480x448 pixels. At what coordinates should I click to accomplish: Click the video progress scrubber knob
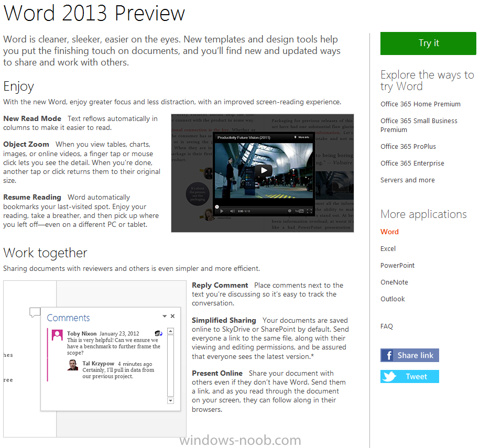click(x=217, y=207)
